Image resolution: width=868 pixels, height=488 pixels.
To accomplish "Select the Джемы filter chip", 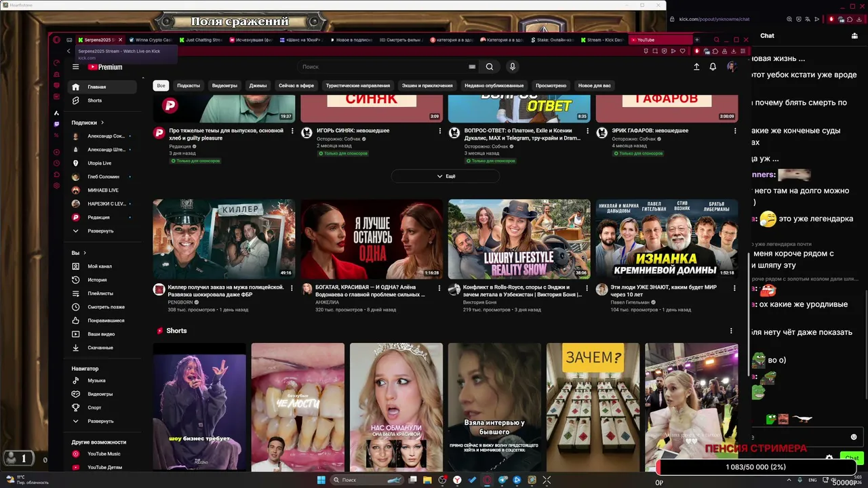I will point(258,85).
